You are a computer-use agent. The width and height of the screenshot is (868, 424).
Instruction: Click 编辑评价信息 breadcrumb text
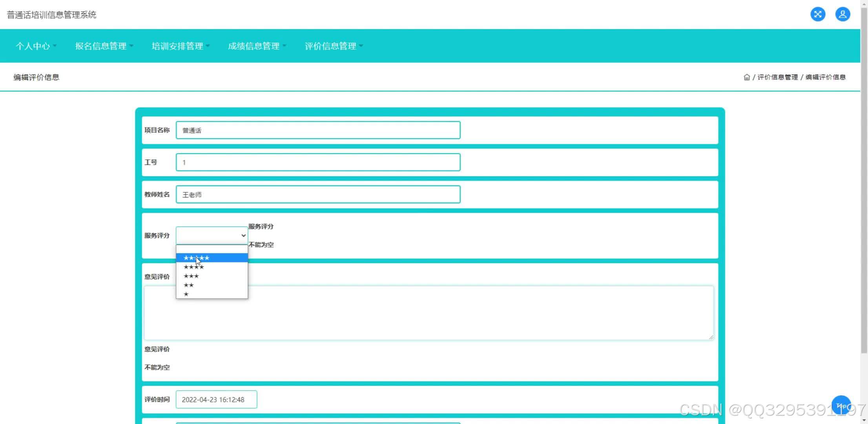click(x=825, y=77)
